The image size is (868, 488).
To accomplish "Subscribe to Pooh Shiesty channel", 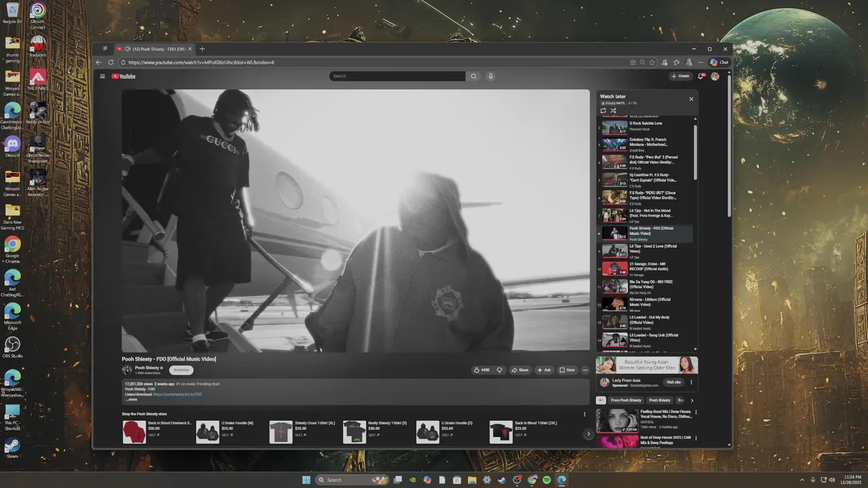I will [x=182, y=370].
